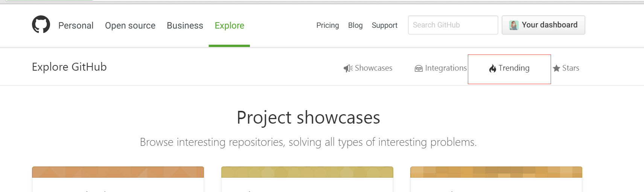Image resolution: width=644 pixels, height=192 pixels.
Task: Open the Showcases tab label
Action: pyautogui.click(x=373, y=68)
